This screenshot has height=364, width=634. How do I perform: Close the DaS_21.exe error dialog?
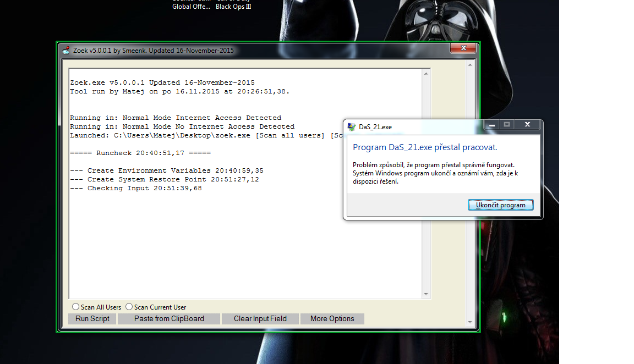(x=527, y=124)
